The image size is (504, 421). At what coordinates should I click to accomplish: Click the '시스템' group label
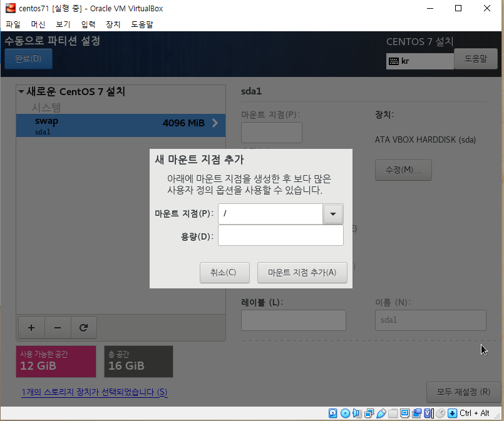[46, 107]
